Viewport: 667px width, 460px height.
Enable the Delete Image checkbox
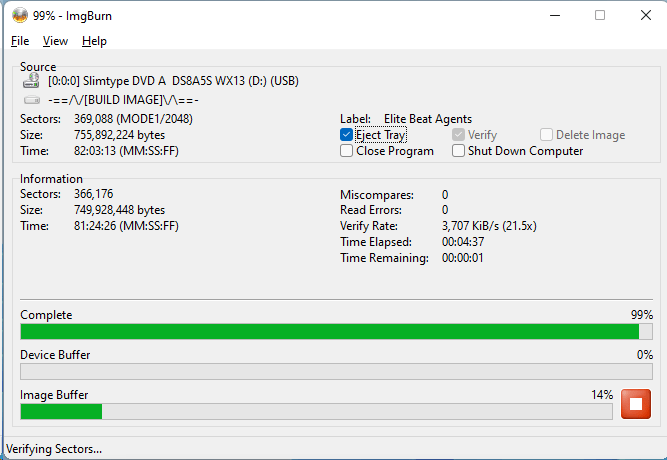(x=547, y=135)
